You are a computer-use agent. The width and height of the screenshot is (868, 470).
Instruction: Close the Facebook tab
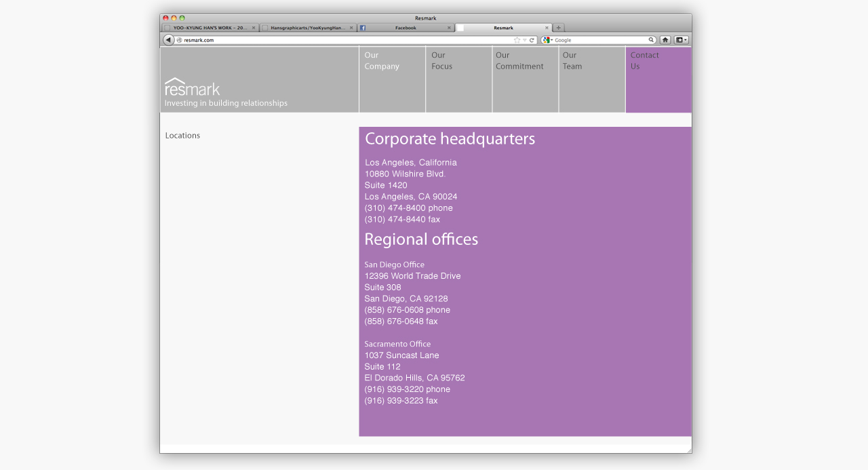(x=449, y=28)
